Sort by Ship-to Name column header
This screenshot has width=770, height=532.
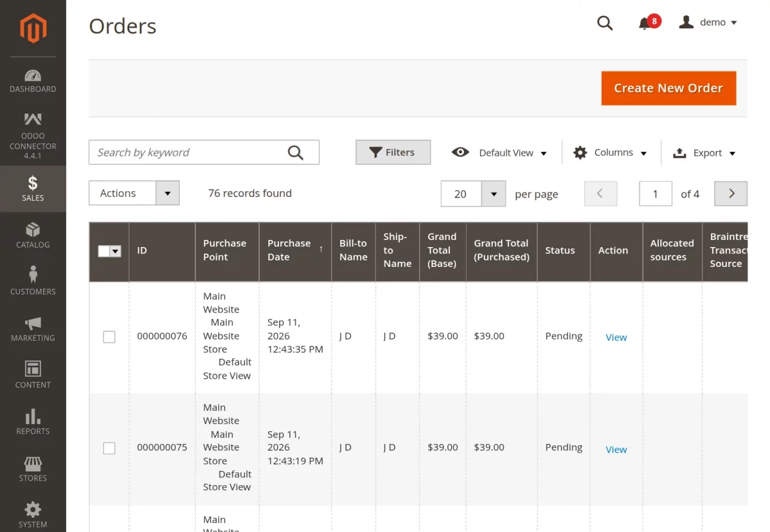point(397,251)
